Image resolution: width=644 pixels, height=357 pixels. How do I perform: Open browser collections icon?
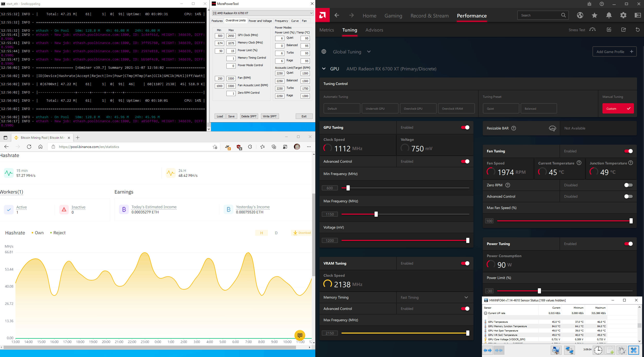(274, 147)
